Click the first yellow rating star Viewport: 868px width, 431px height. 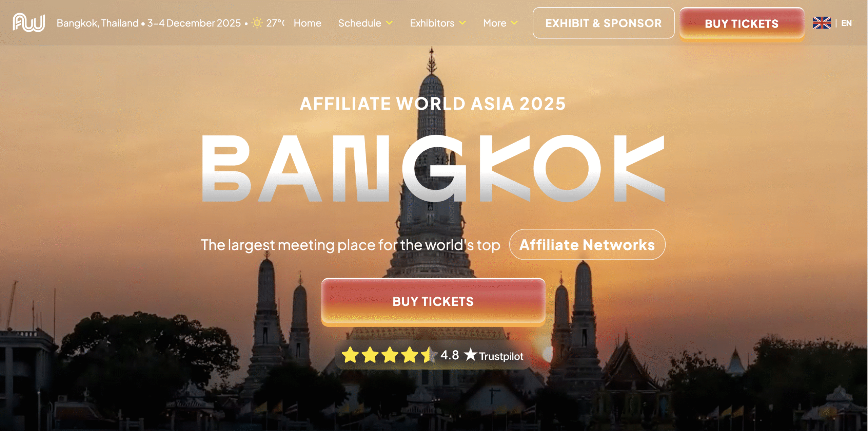[350, 355]
